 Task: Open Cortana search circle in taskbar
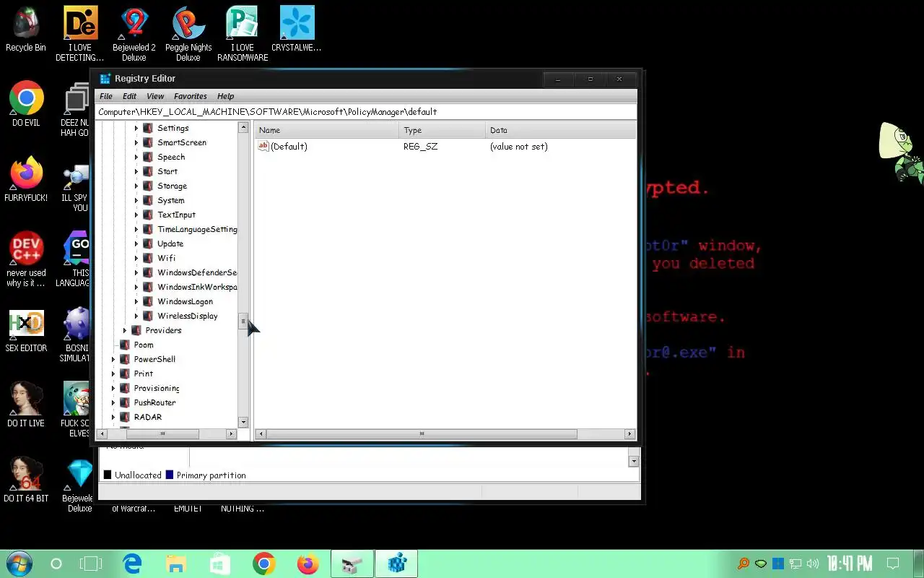56,564
